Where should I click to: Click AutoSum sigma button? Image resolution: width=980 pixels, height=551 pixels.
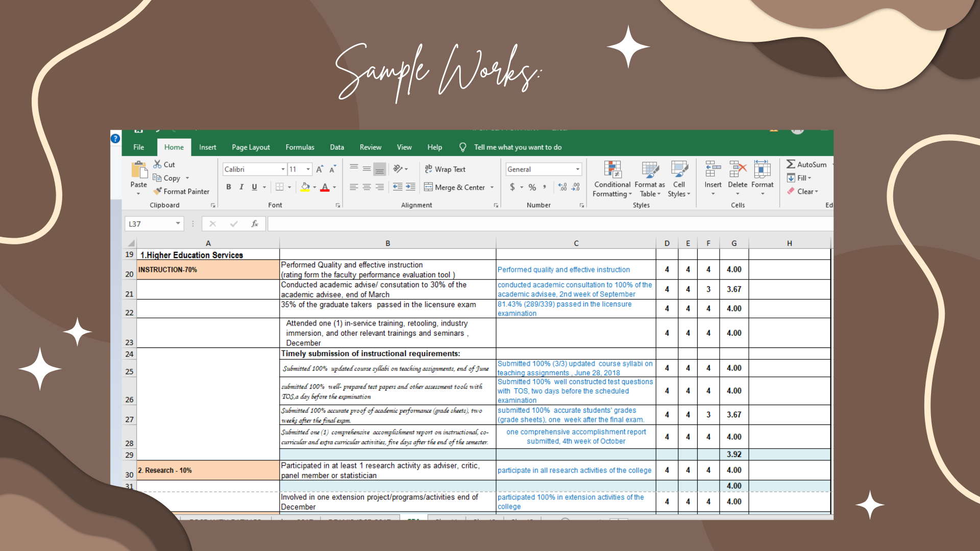pos(806,164)
